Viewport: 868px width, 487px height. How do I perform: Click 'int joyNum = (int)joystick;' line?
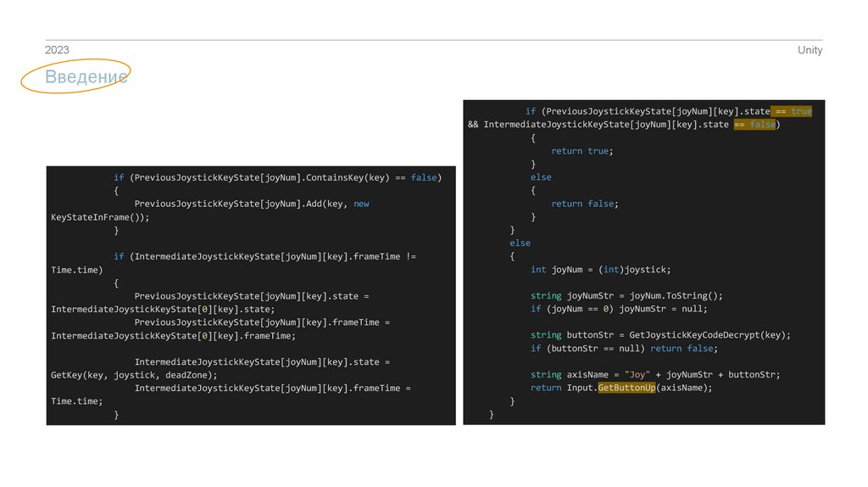601,270
